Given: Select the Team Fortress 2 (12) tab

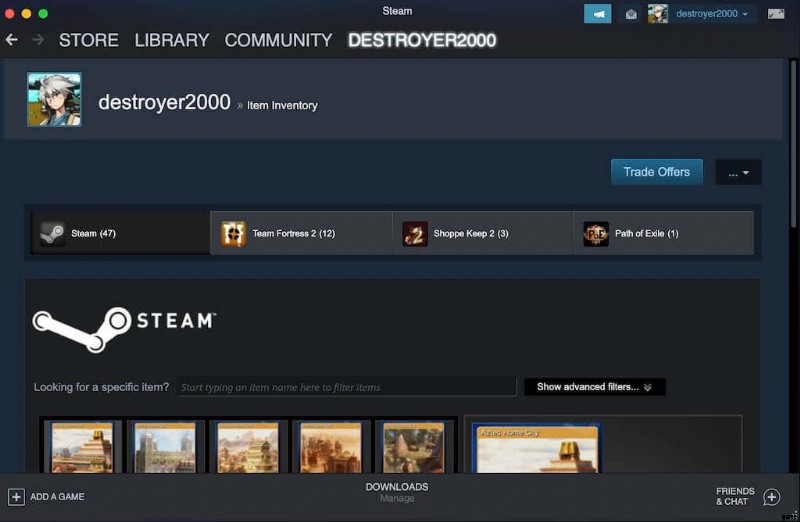Looking at the screenshot, I should tap(301, 233).
